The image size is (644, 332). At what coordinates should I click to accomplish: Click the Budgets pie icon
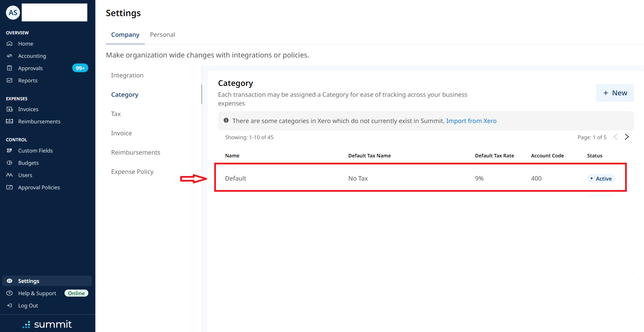pos(9,163)
